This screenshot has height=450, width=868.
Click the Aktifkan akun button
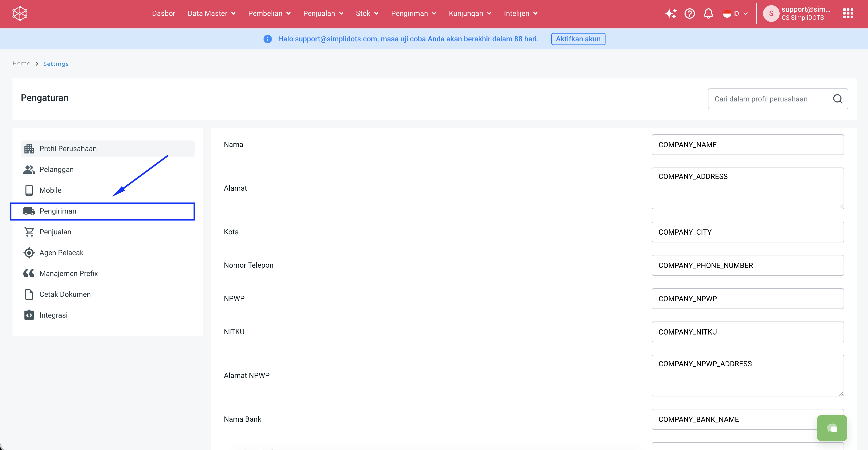coord(578,39)
